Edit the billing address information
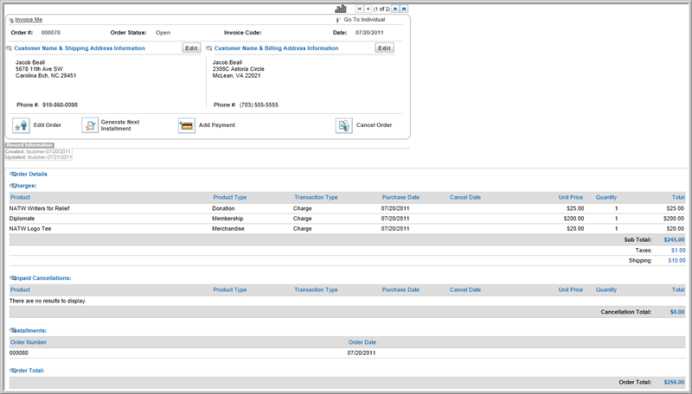 click(384, 48)
